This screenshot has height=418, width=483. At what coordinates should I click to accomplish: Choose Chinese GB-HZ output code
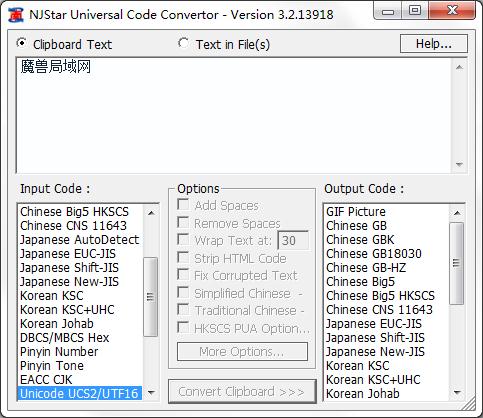(x=387, y=268)
